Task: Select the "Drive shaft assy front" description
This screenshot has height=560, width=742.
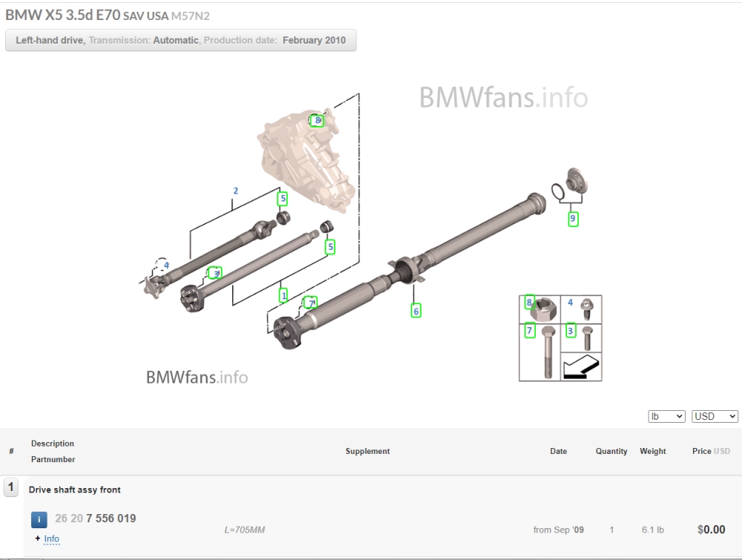Action: pyautogui.click(x=75, y=490)
